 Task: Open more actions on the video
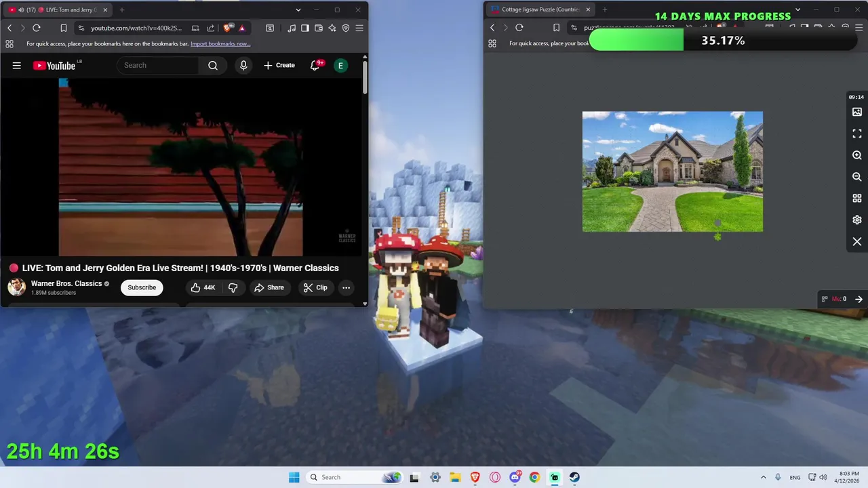tap(346, 287)
